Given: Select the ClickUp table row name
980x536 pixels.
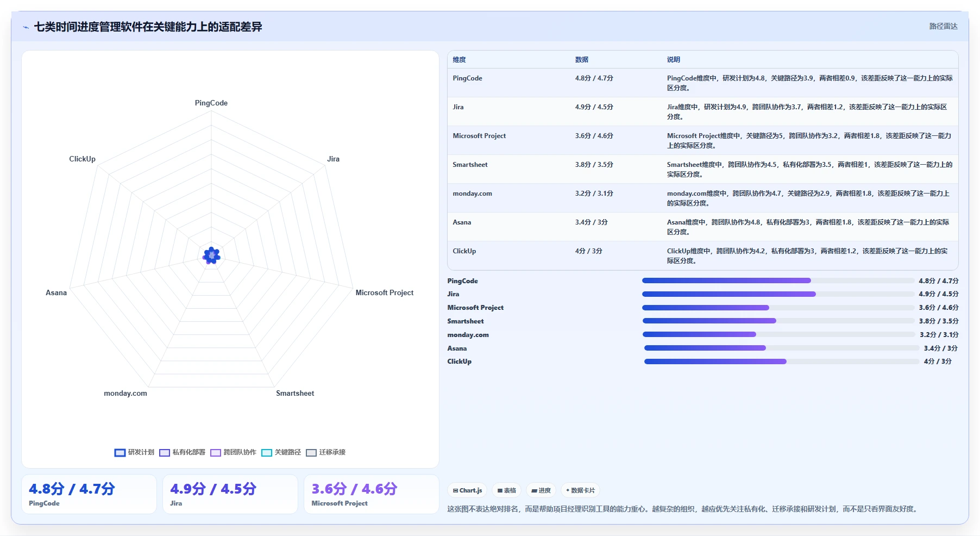Looking at the screenshot, I should 464,251.
